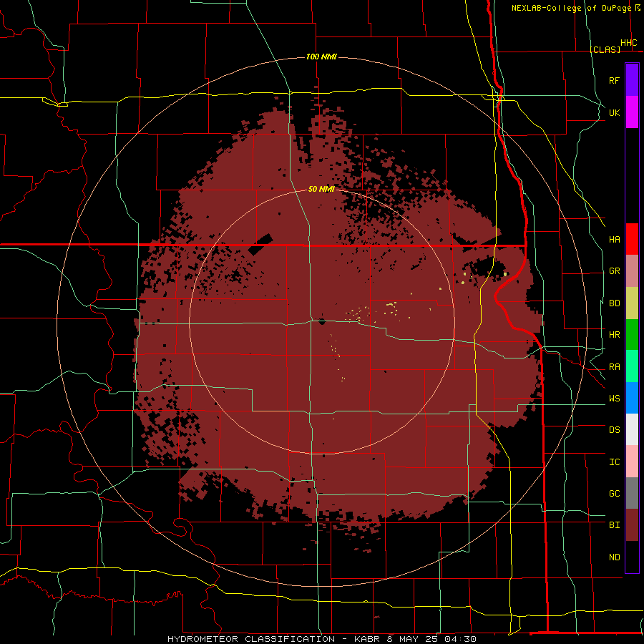The width and height of the screenshot is (644, 644).
Task: Click the [CLAS] units label
Action: pyautogui.click(x=605, y=49)
